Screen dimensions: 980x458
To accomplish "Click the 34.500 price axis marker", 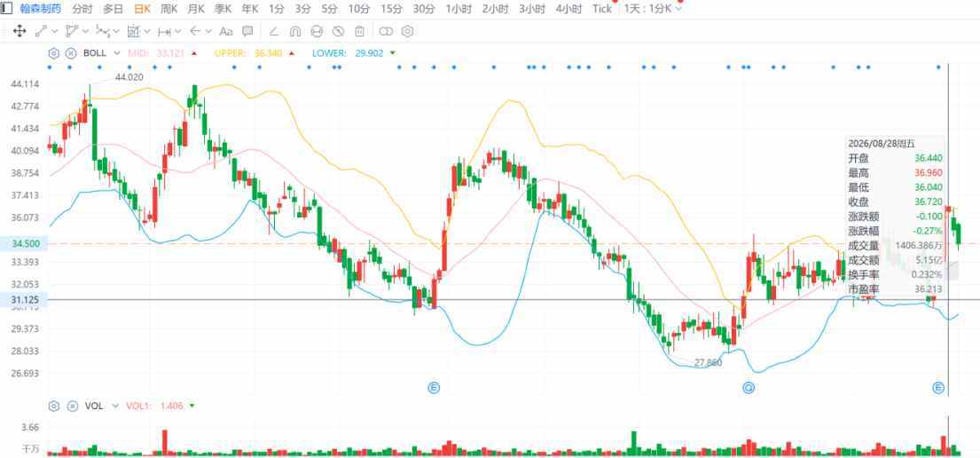I will tap(22, 244).
